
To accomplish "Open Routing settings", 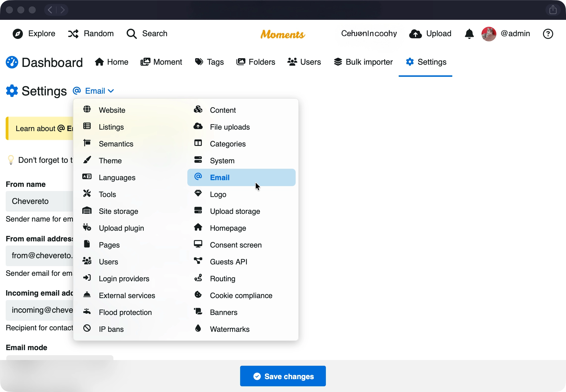I will point(223,279).
